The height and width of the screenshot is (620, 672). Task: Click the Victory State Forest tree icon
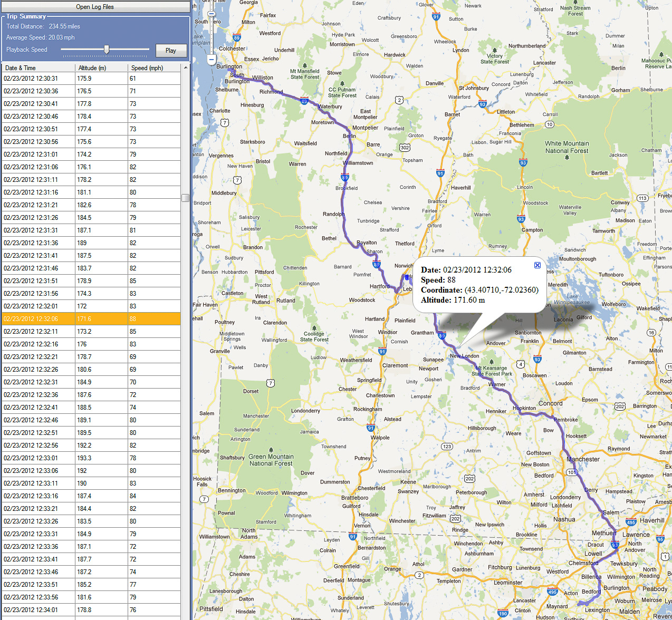pyautogui.click(x=495, y=50)
